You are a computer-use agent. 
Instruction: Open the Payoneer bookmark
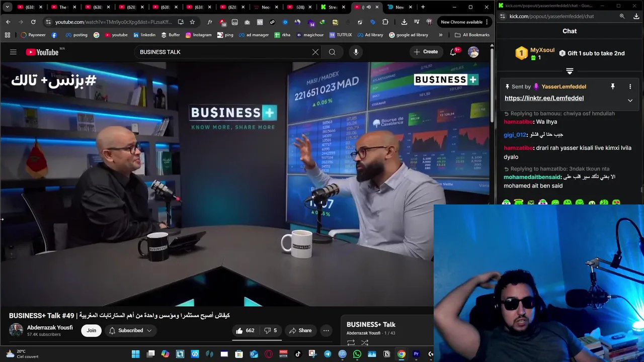pos(33,35)
